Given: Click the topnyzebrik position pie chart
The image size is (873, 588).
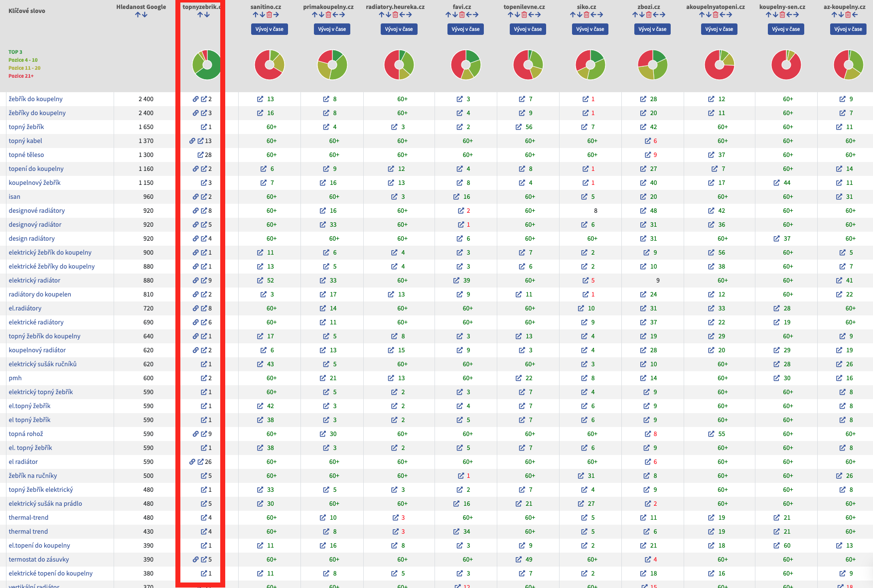Looking at the screenshot, I should pos(207,65).
